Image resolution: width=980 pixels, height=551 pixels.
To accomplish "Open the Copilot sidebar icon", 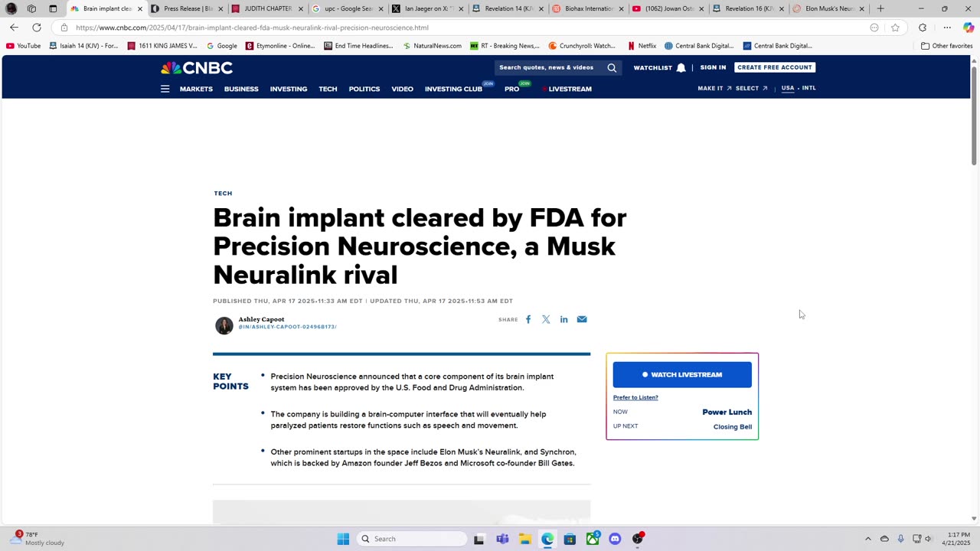I will pyautogui.click(x=969, y=28).
